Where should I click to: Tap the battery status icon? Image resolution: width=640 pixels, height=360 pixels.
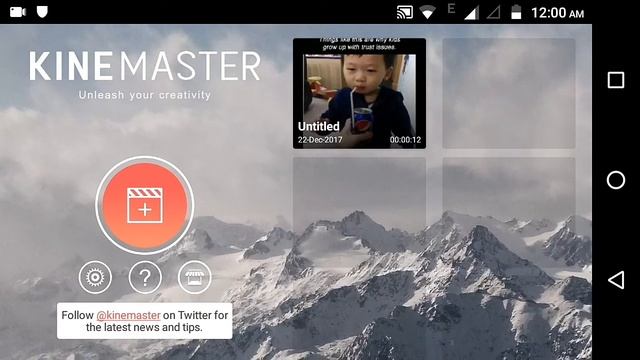click(516, 12)
